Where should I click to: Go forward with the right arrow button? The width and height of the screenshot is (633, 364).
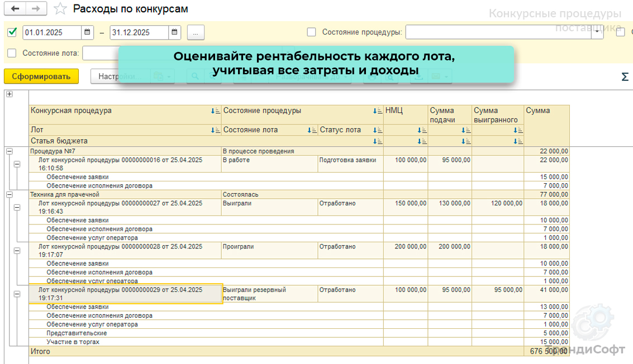[36, 8]
